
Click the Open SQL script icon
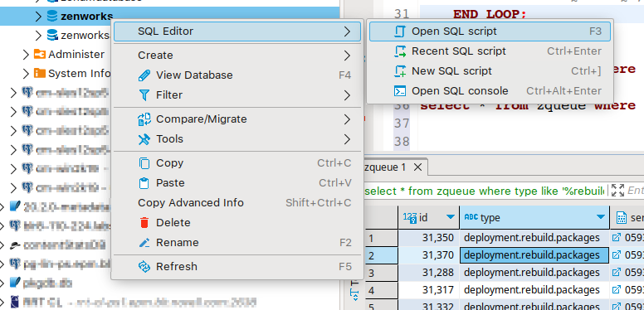[x=400, y=31]
